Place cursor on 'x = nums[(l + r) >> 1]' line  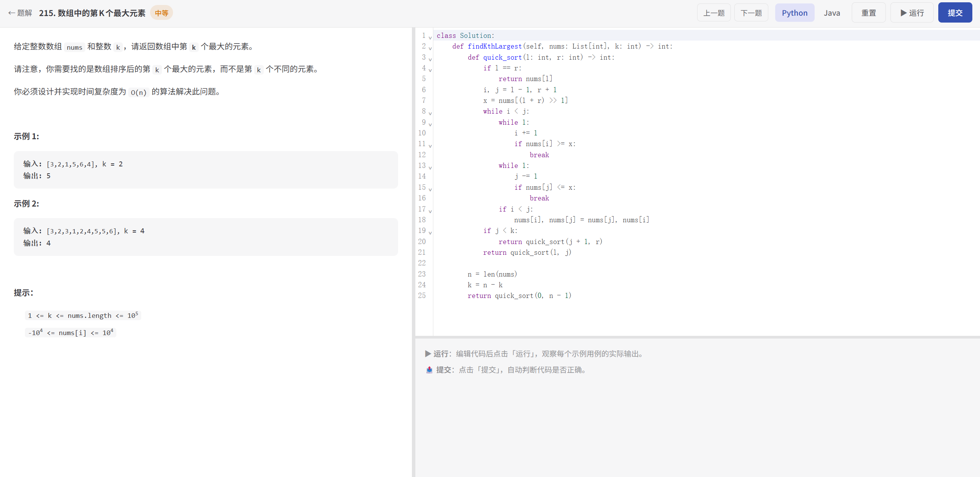coord(525,101)
